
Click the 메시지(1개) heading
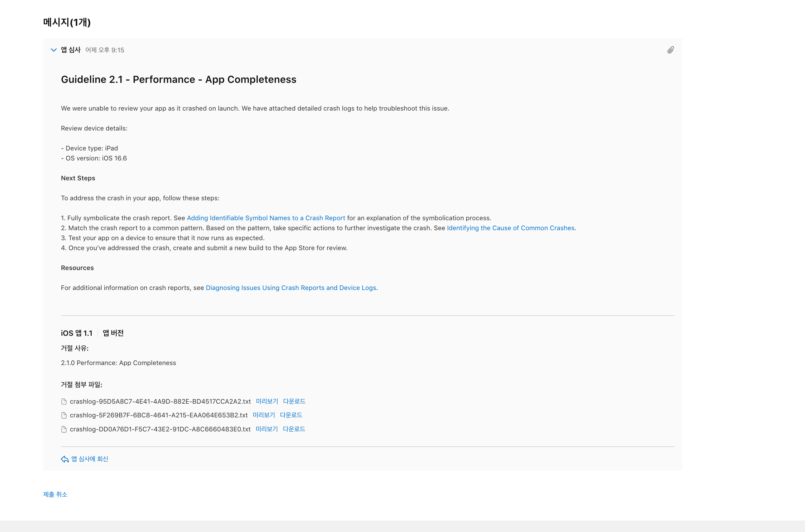tap(67, 22)
